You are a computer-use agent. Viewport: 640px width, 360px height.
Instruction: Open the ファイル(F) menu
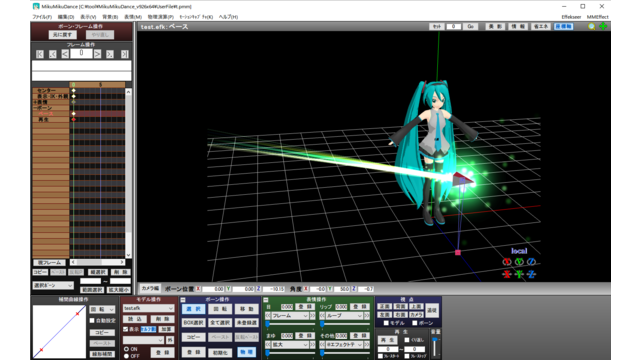(x=42, y=17)
